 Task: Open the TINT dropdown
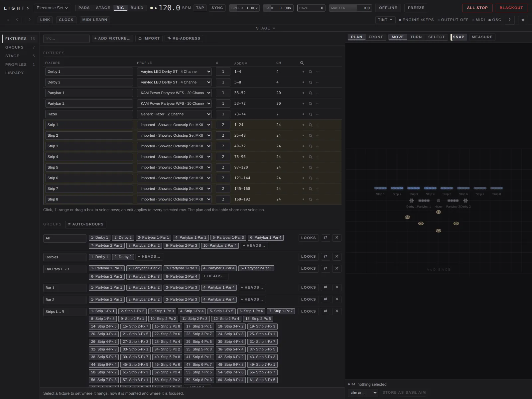385,20
